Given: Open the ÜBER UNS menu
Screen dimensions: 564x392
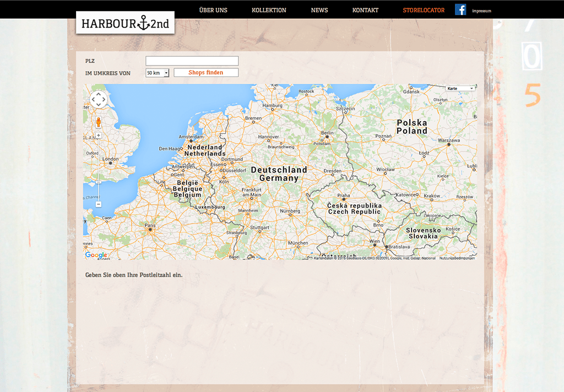Looking at the screenshot, I should (x=213, y=10).
